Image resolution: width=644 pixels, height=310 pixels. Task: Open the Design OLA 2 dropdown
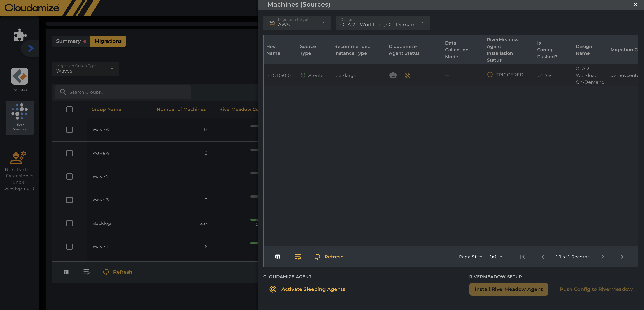pyautogui.click(x=382, y=23)
